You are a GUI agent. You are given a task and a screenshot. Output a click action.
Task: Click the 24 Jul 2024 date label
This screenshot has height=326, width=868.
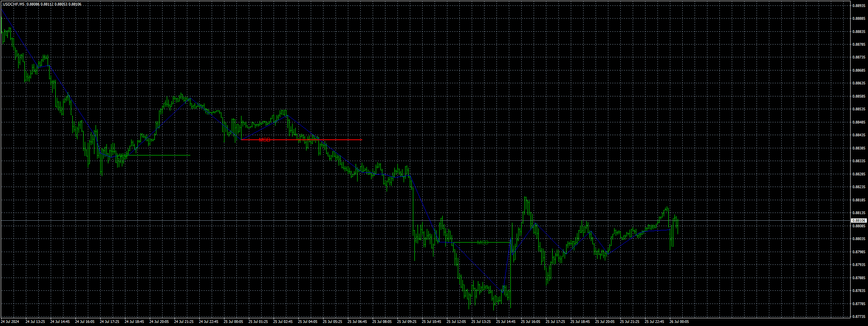pyautogui.click(x=10, y=322)
